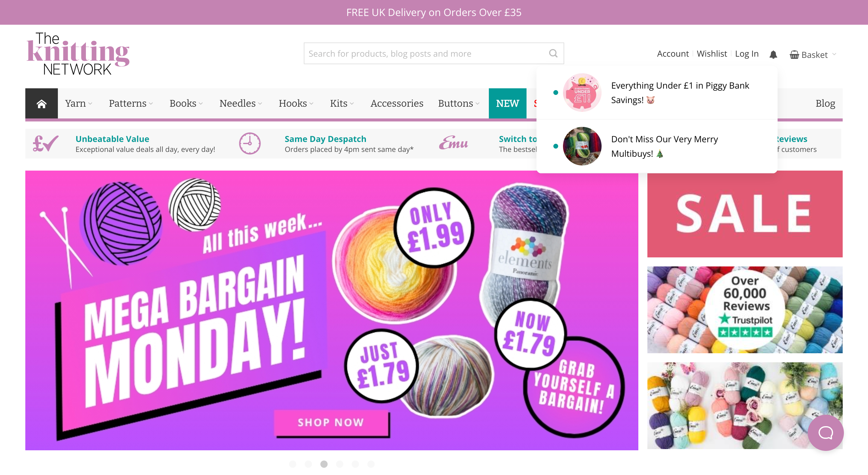Expand the Needles dropdown menu

[x=241, y=103]
